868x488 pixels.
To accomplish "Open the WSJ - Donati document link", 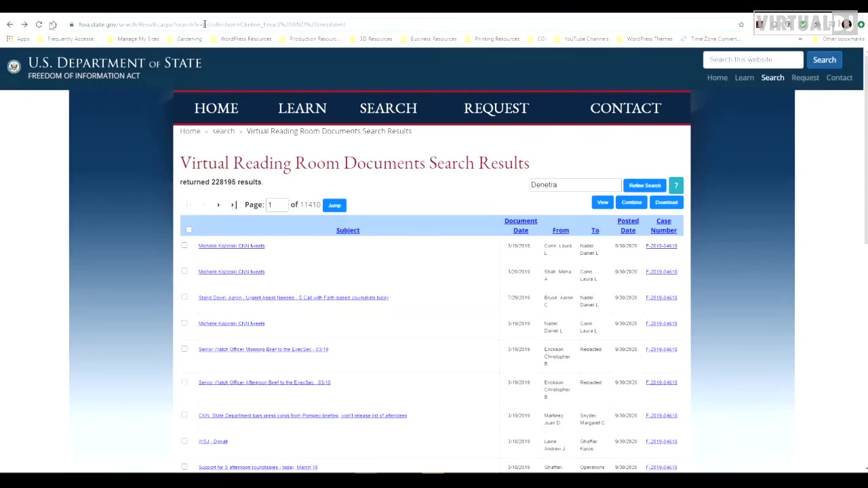I will pos(213,441).
